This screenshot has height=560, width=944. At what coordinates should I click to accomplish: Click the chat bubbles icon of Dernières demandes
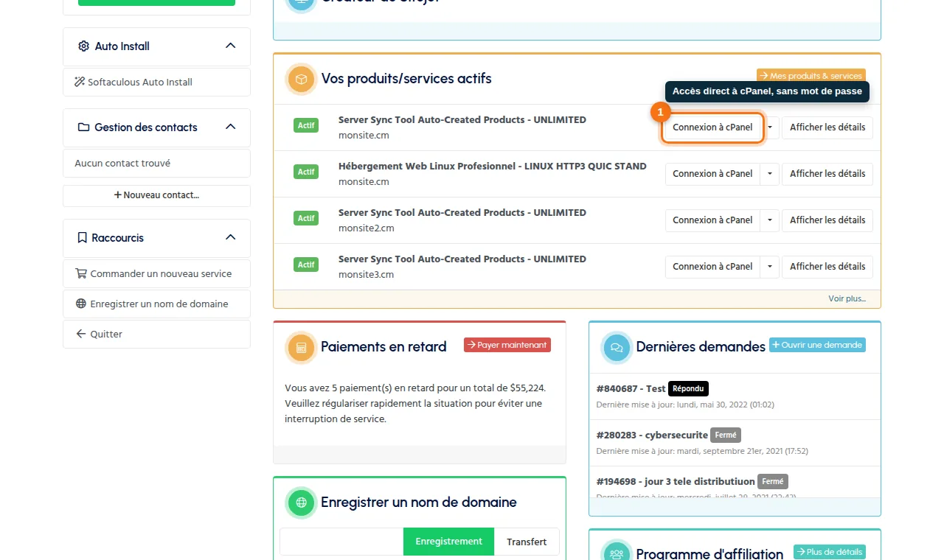click(617, 348)
